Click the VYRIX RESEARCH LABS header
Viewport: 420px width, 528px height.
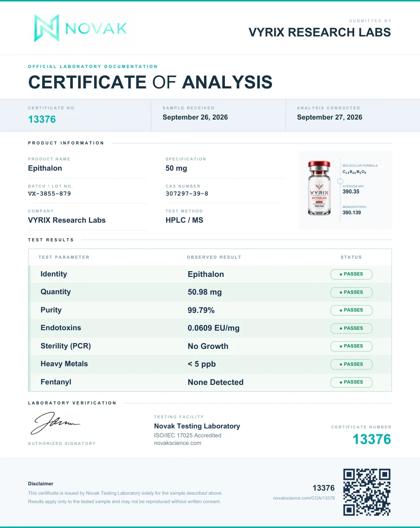tap(320, 32)
